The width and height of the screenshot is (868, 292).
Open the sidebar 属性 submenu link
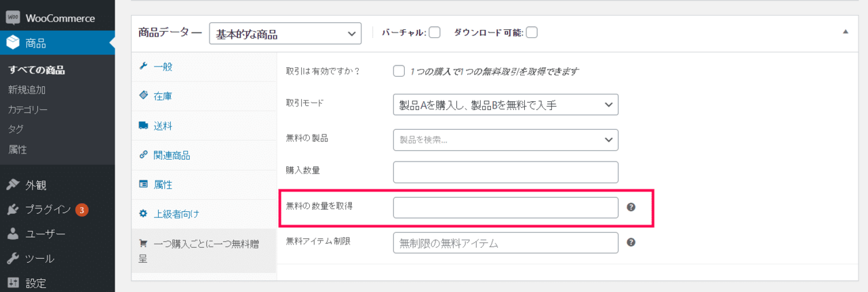coord(18,149)
